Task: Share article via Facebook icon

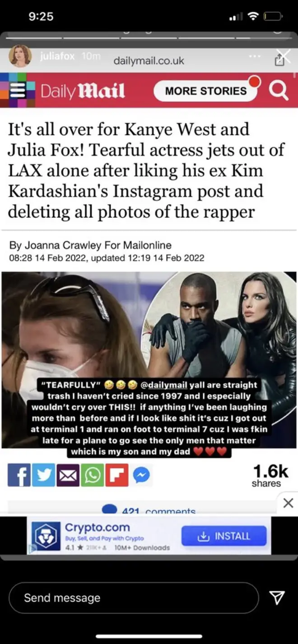Action: [x=19, y=475]
